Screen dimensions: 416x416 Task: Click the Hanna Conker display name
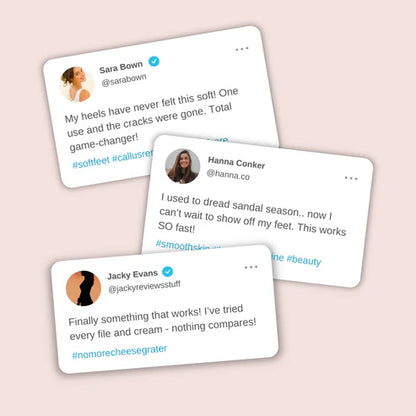click(x=236, y=163)
